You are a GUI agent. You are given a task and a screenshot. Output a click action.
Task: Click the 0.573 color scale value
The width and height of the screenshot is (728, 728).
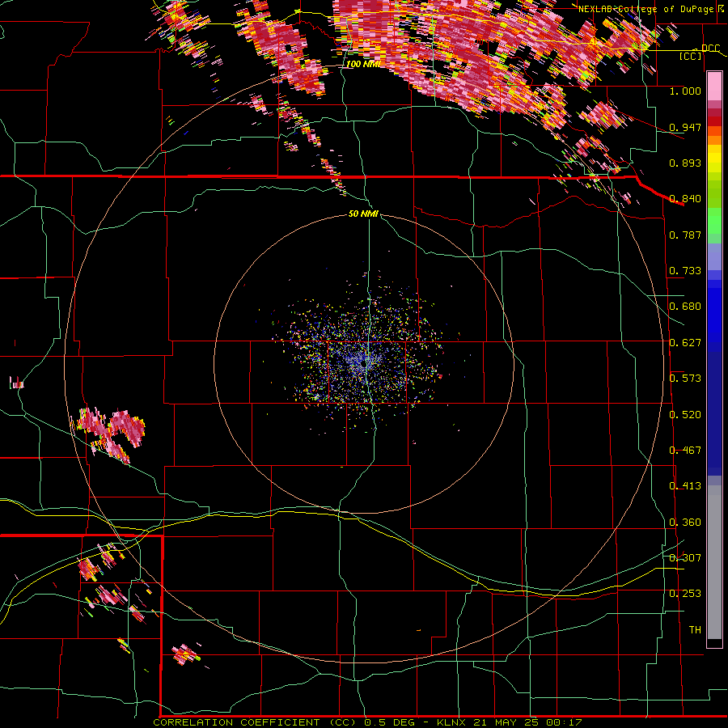685,379
